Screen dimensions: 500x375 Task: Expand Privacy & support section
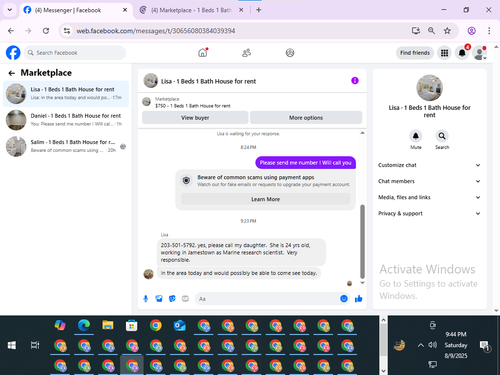tap(429, 213)
